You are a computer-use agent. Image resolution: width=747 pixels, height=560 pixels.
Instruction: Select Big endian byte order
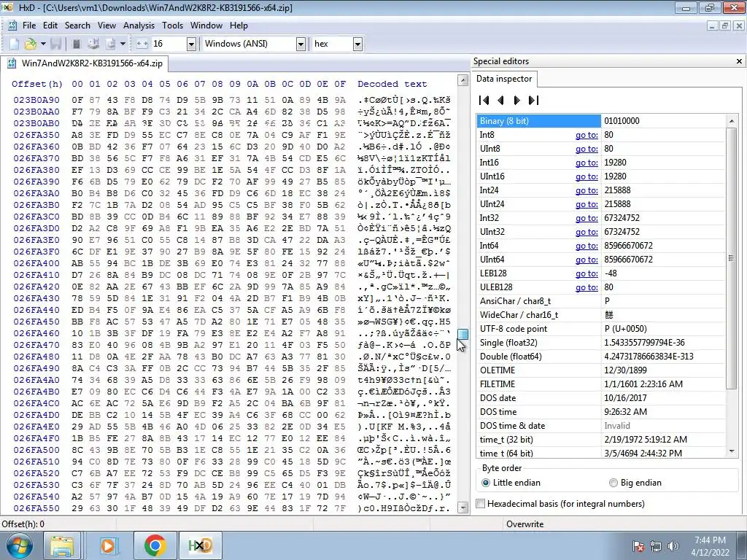click(635, 483)
